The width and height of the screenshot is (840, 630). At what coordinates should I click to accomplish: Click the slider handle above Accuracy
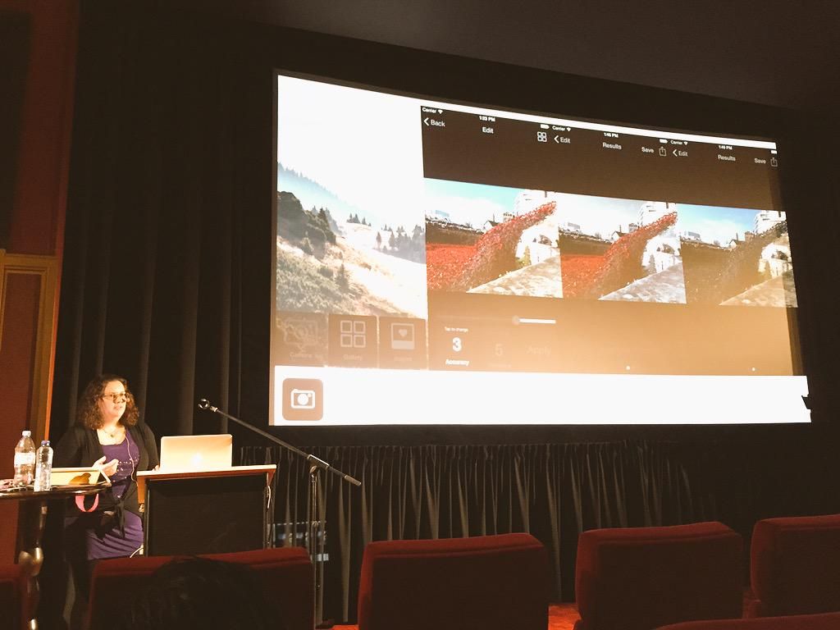pos(516,321)
